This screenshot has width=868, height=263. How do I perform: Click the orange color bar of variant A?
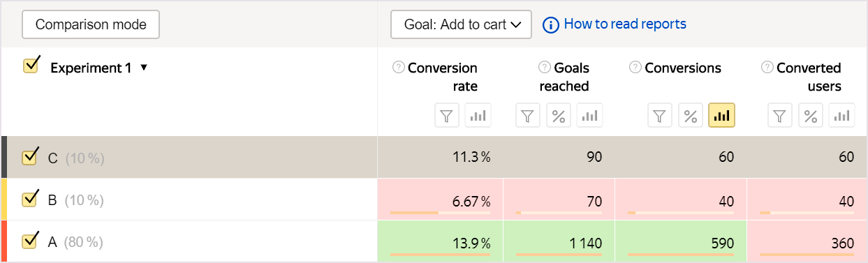click(x=3, y=241)
